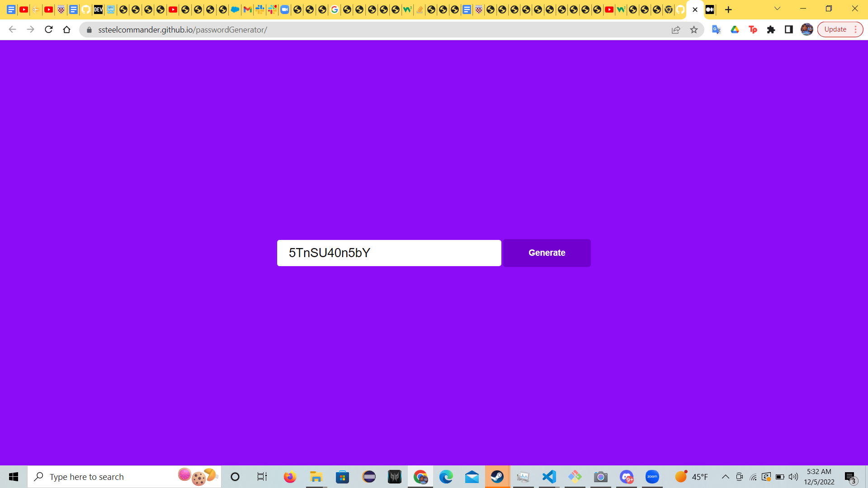Click the Update button

(x=835, y=29)
